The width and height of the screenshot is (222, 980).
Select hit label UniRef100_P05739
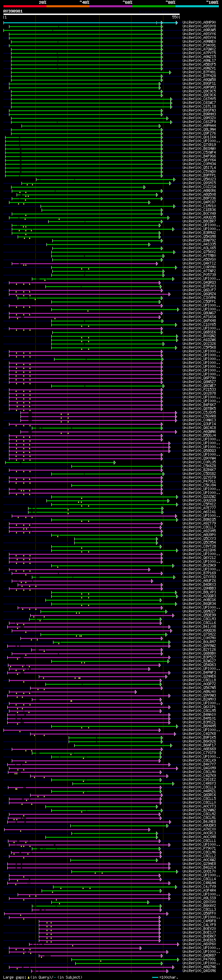point(199,275)
